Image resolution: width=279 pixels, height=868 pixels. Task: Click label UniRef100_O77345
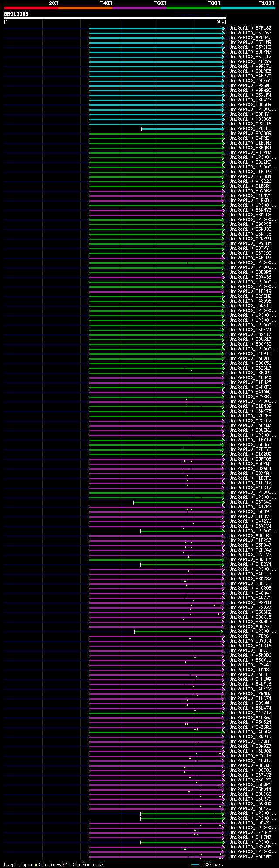(x=250, y=832)
